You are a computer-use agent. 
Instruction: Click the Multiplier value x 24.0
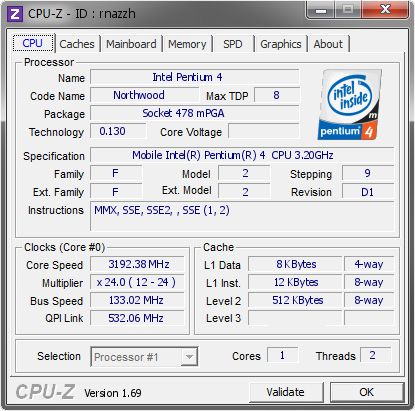[137, 282]
